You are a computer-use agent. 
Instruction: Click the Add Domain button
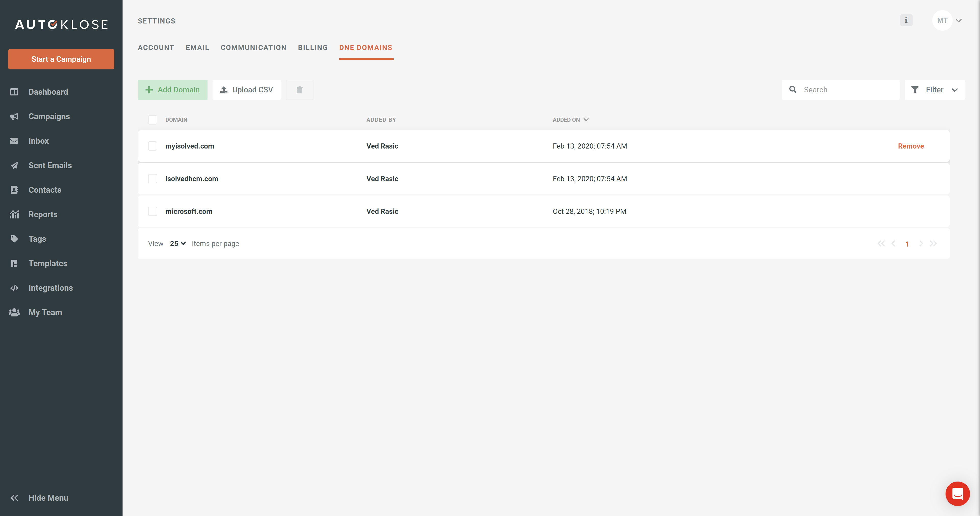pos(172,90)
